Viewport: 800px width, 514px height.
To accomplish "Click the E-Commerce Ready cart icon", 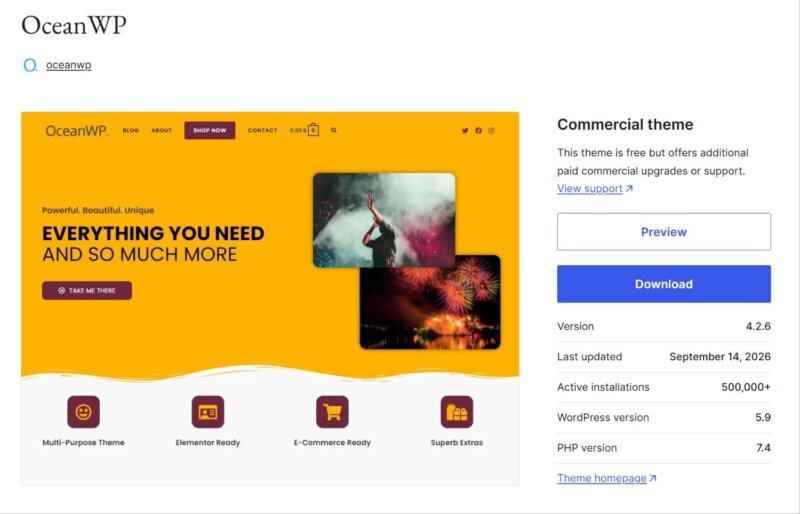I will (x=332, y=412).
